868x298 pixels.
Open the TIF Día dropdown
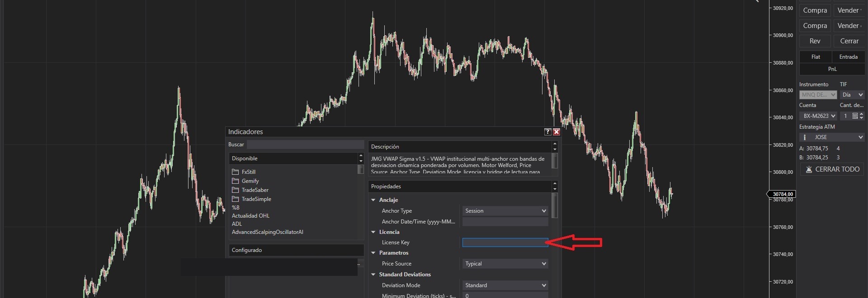853,95
